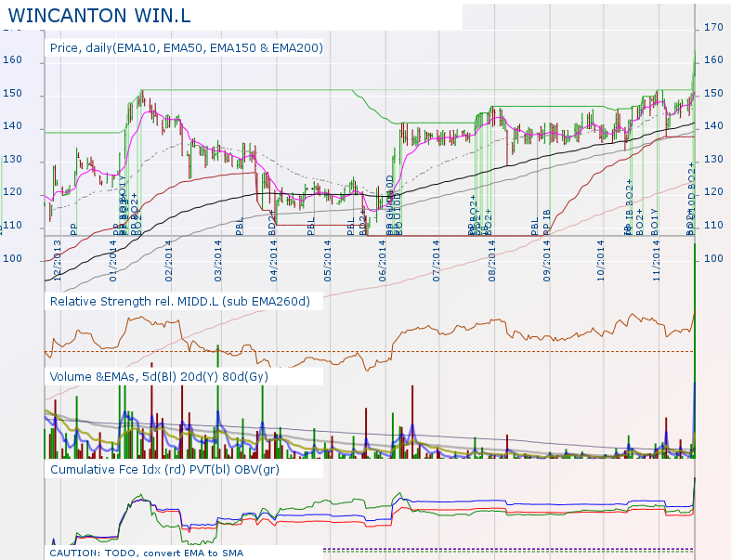The width and height of the screenshot is (731, 560).
Task: Click the 04/2014 date label
Action: pos(273,260)
